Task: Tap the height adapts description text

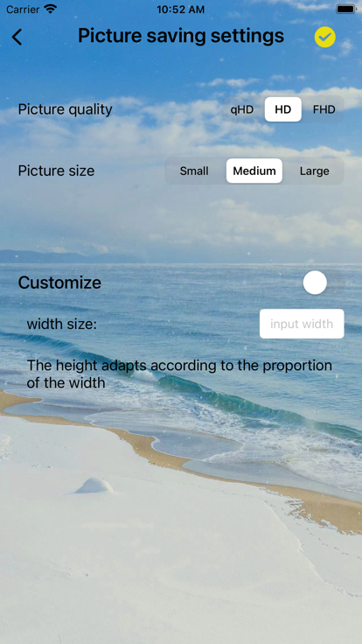Action: (179, 374)
